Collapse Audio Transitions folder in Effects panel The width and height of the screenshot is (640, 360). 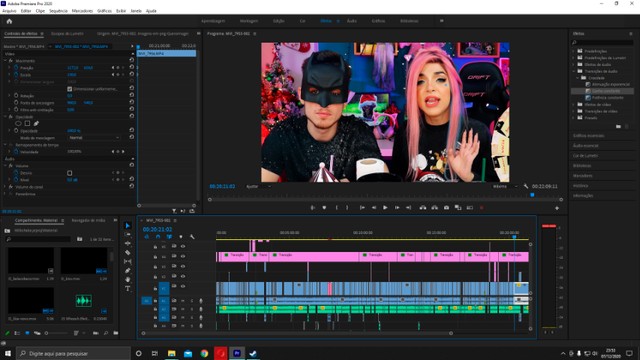574,71
